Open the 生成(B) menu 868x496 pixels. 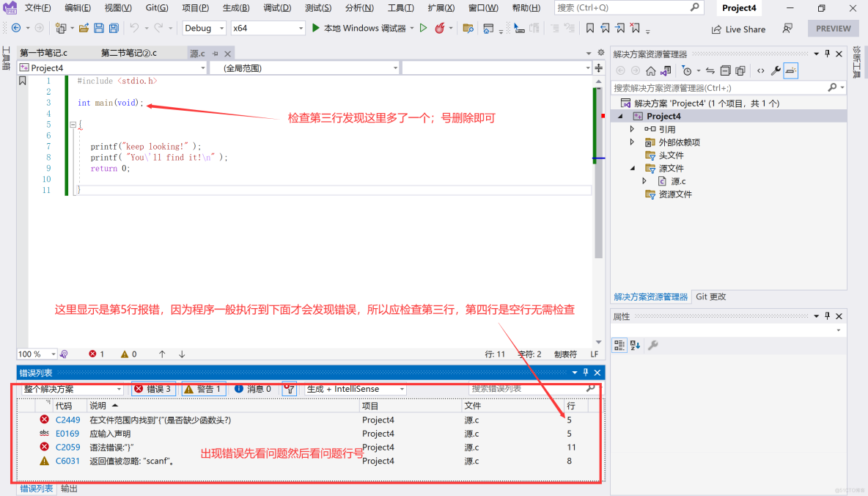coord(236,8)
